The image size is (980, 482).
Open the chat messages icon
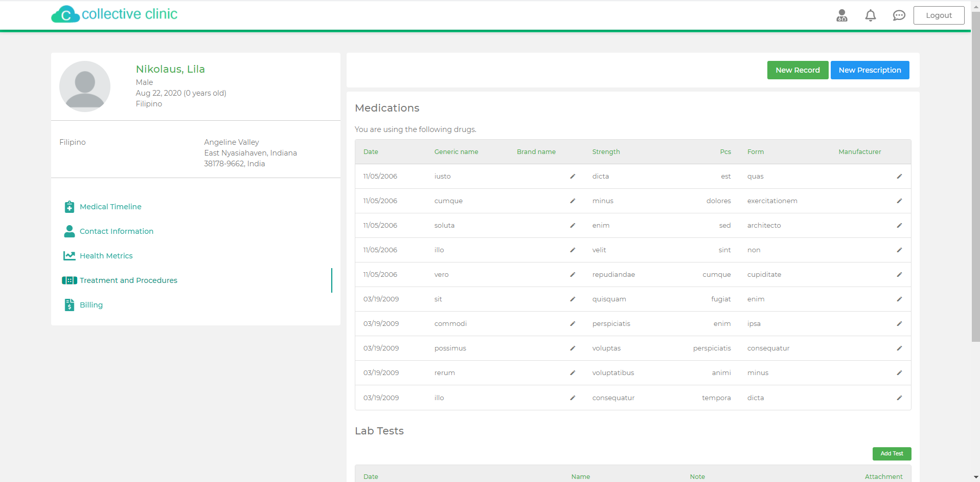coord(899,15)
